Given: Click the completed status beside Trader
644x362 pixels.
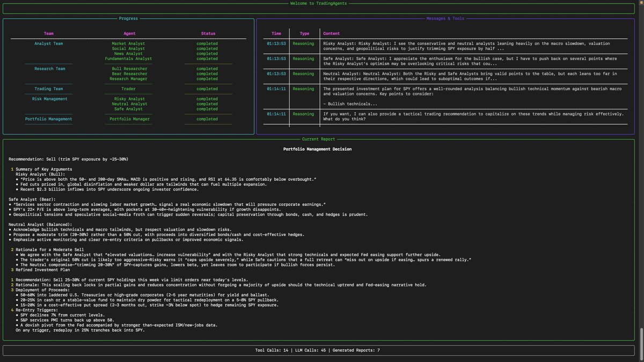Looking at the screenshot, I should tap(207, 89).
